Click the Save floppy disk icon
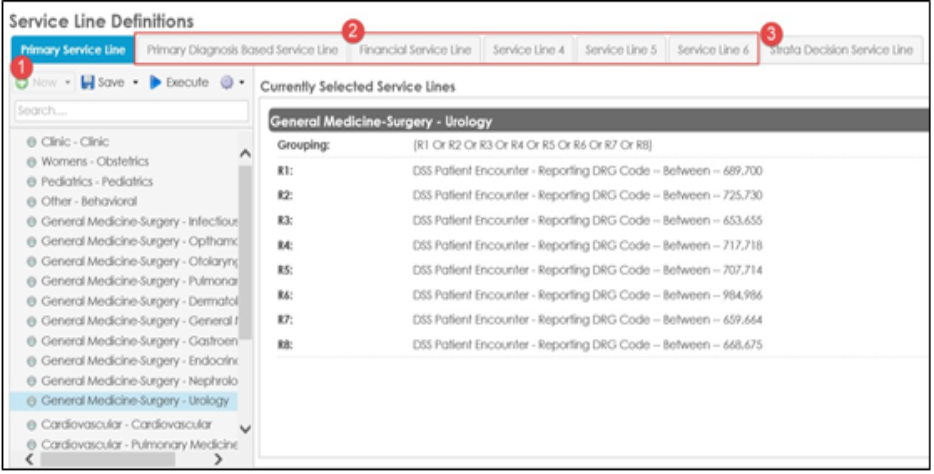Viewport: 934px width, 474px height. 88,82
